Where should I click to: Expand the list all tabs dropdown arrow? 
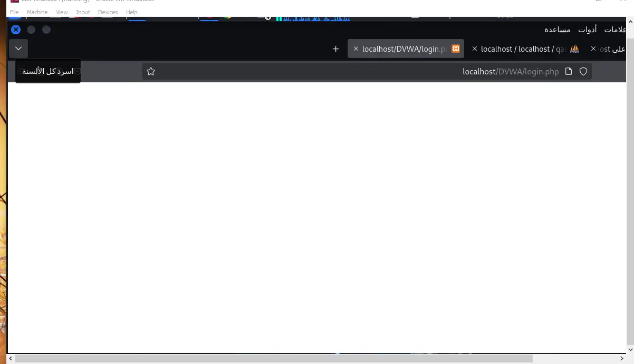18,49
